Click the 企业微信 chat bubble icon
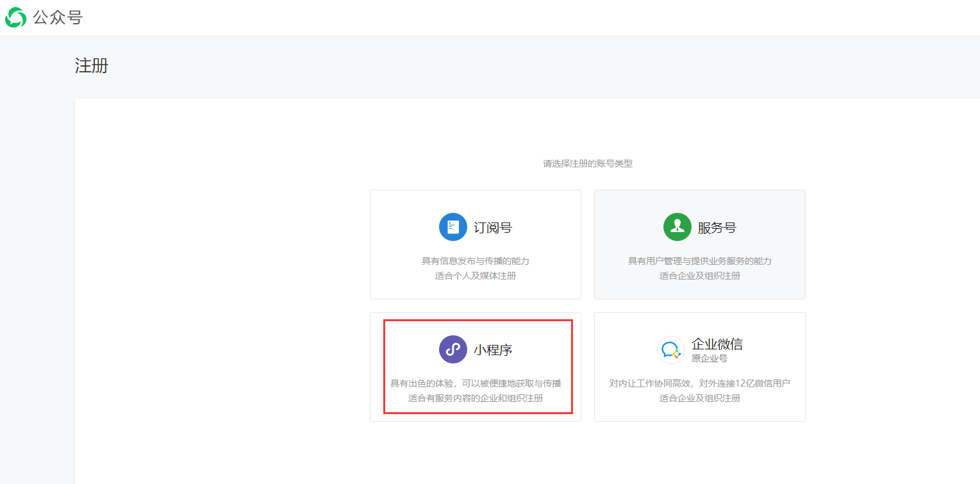980x484 pixels. tap(671, 349)
